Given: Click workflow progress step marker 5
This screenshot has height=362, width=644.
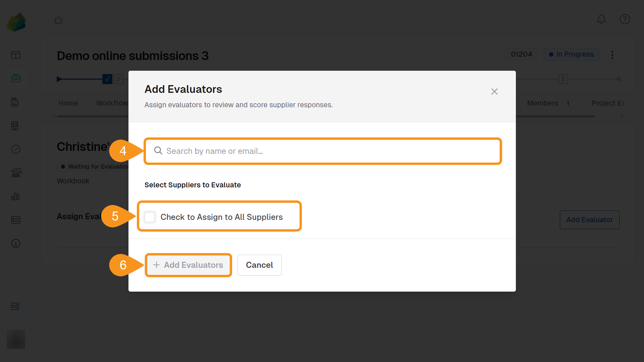Looking at the screenshot, I should [563, 79].
